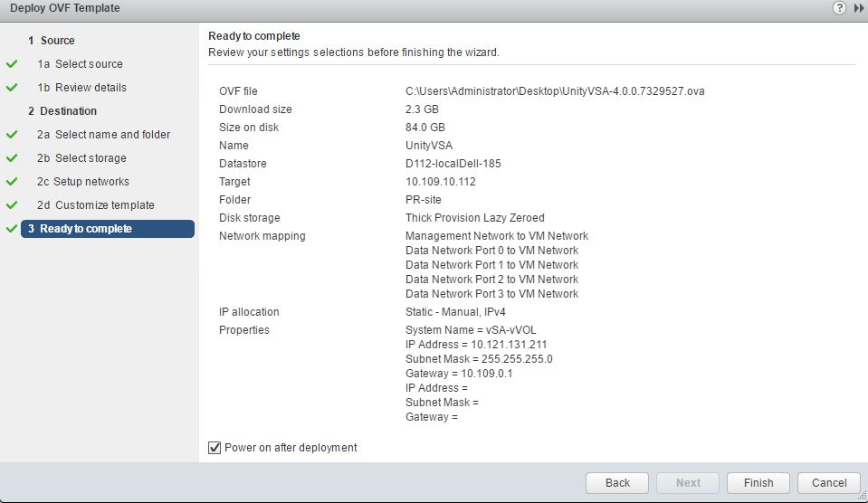
Task: Jump to 2a Select name and folder
Action: [x=103, y=135]
